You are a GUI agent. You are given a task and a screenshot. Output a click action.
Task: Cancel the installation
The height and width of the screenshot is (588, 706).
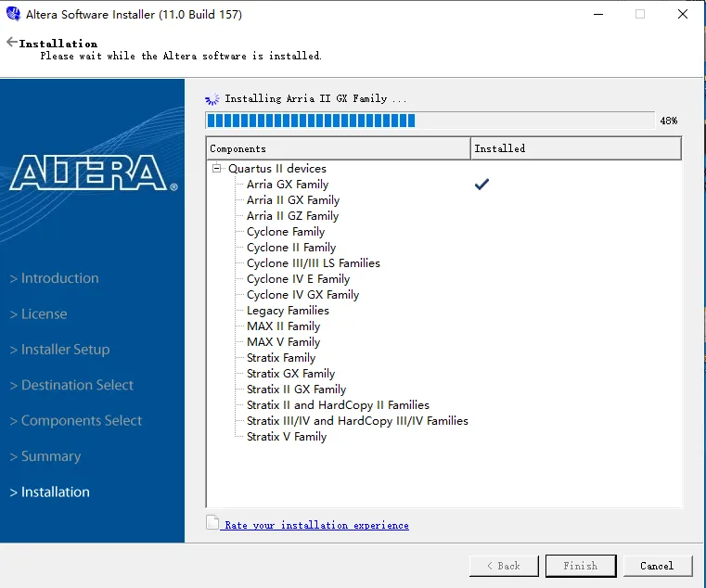coord(658,566)
